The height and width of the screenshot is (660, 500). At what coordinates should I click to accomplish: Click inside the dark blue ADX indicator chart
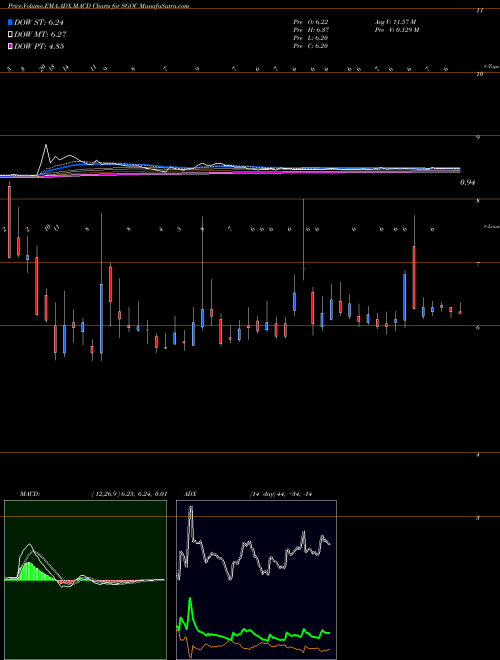pos(256,580)
